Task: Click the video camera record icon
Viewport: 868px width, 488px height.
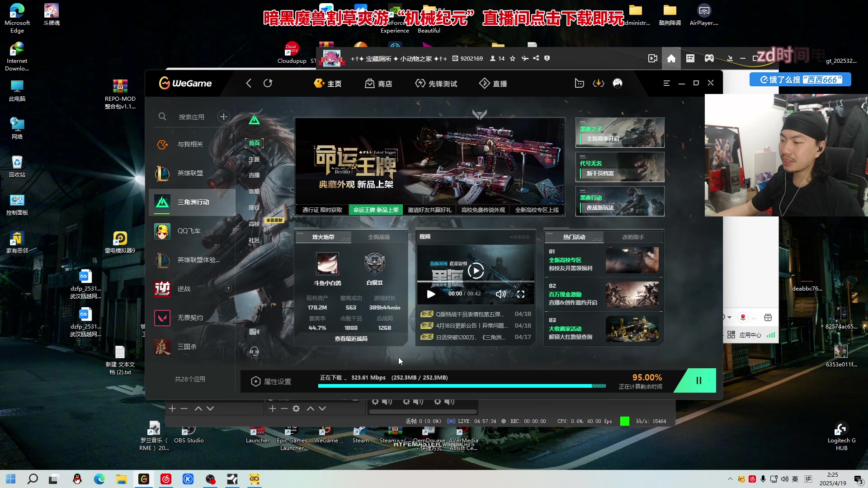Action: click(254, 332)
